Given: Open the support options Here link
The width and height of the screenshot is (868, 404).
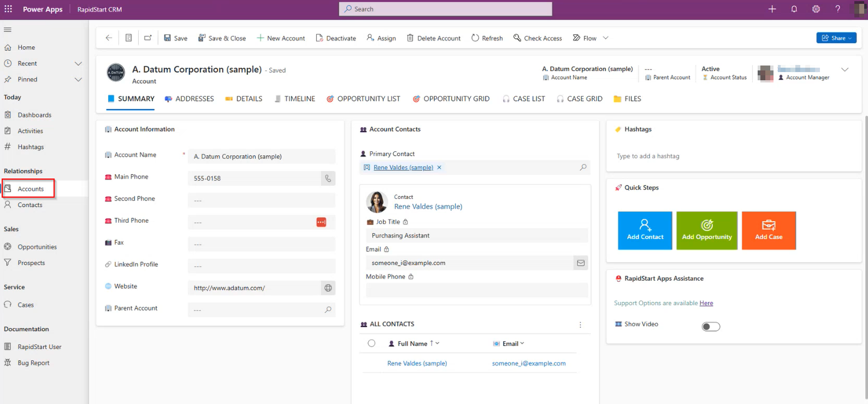Looking at the screenshot, I should click(706, 303).
